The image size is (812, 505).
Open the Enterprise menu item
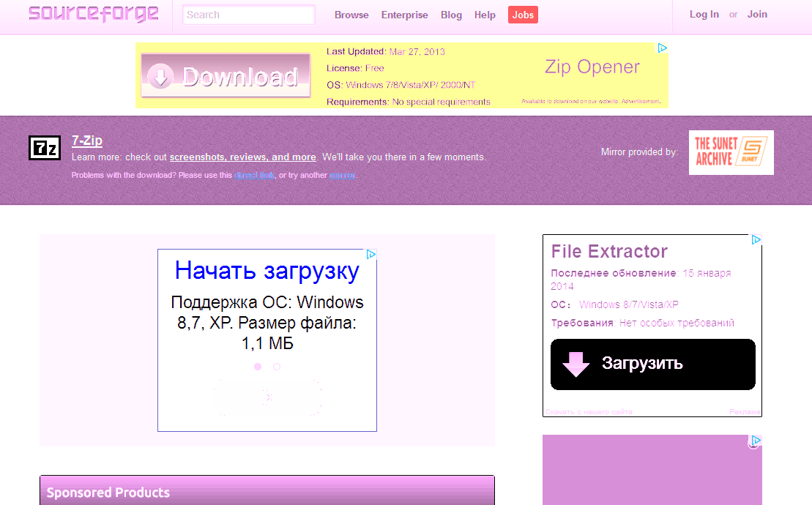[x=404, y=15]
